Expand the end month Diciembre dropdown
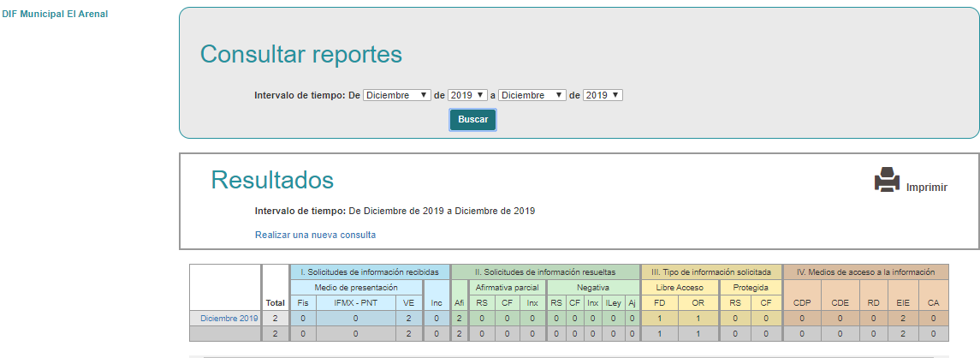This screenshot has width=980, height=358. [x=532, y=95]
